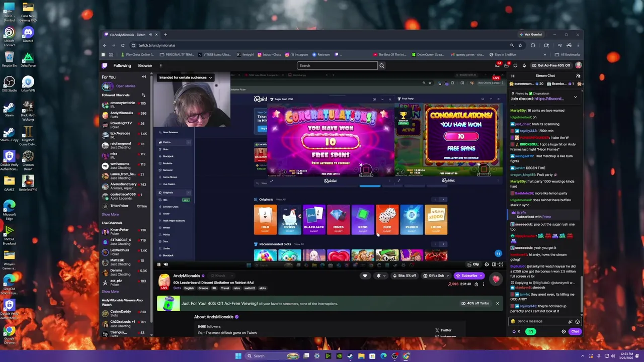Open the stream share icon

point(476,284)
